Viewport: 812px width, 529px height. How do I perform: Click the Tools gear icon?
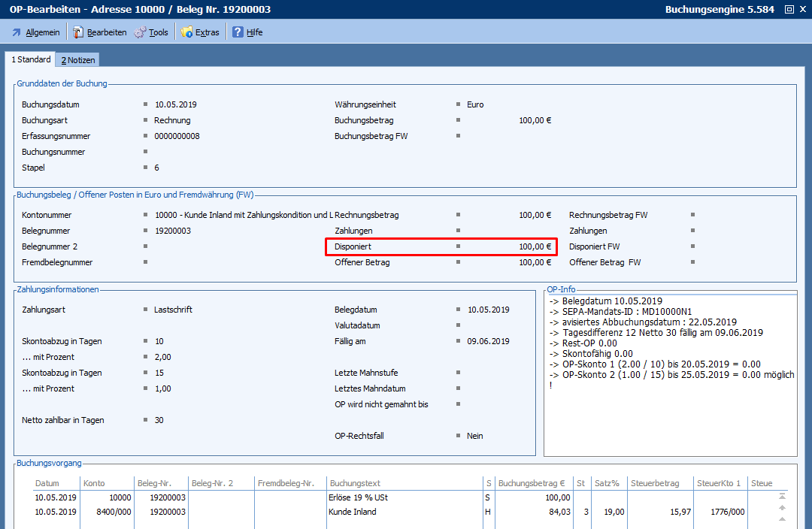[x=141, y=32]
